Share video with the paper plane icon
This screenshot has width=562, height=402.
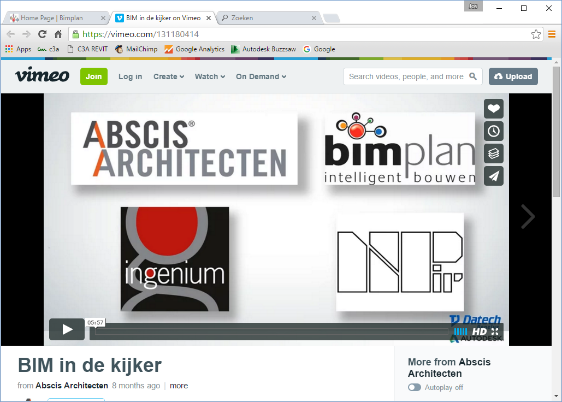[x=494, y=176]
